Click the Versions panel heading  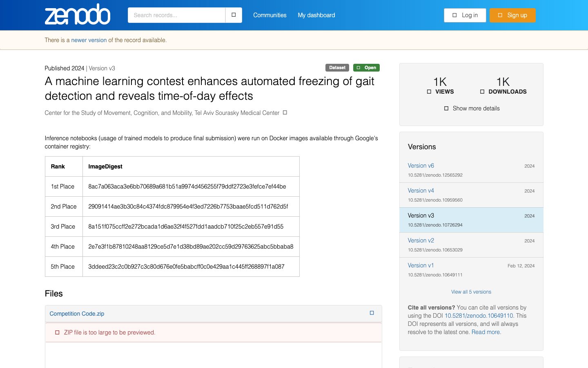click(422, 147)
